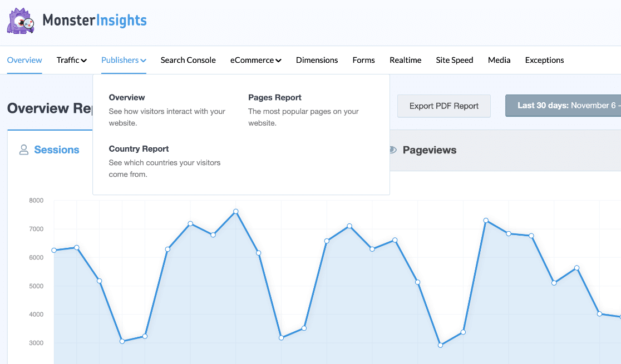Open the Search Console report

click(188, 59)
